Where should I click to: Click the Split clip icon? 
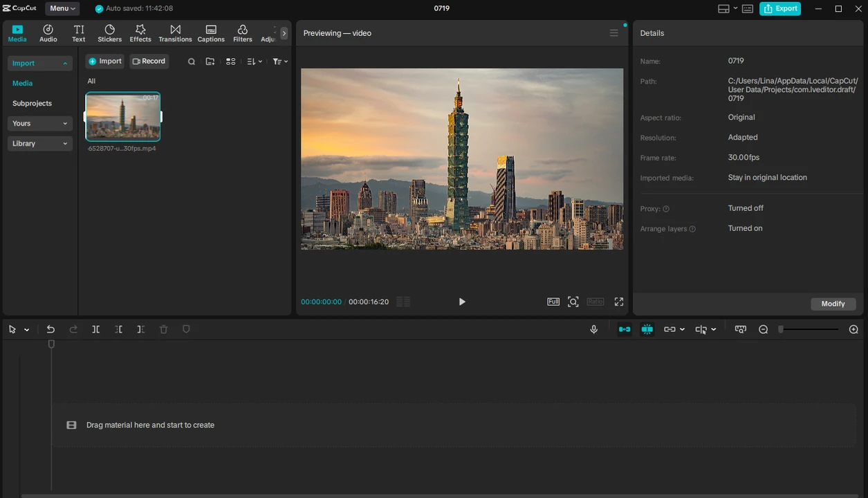(x=96, y=329)
